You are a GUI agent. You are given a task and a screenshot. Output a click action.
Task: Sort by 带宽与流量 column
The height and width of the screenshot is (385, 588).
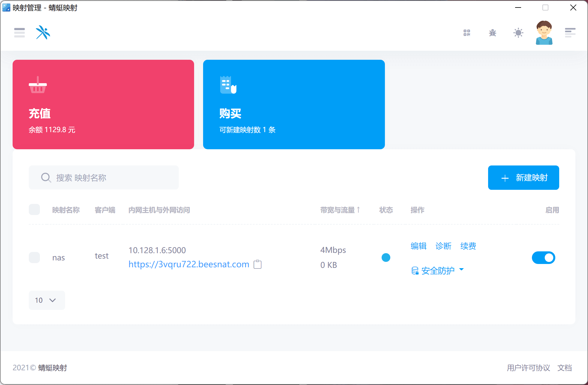[x=340, y=210]
